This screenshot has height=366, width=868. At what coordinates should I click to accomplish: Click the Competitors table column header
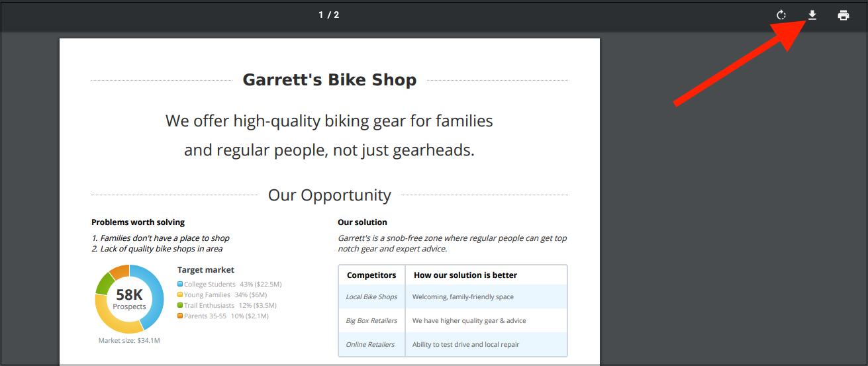(371, 275)
